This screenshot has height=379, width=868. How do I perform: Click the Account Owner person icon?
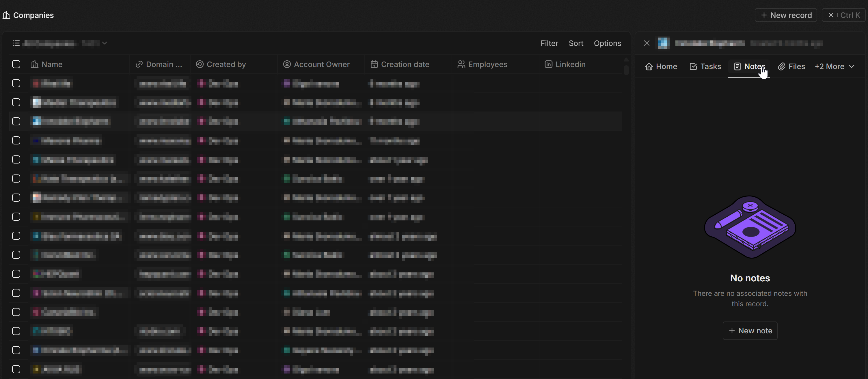click(287, 64)
